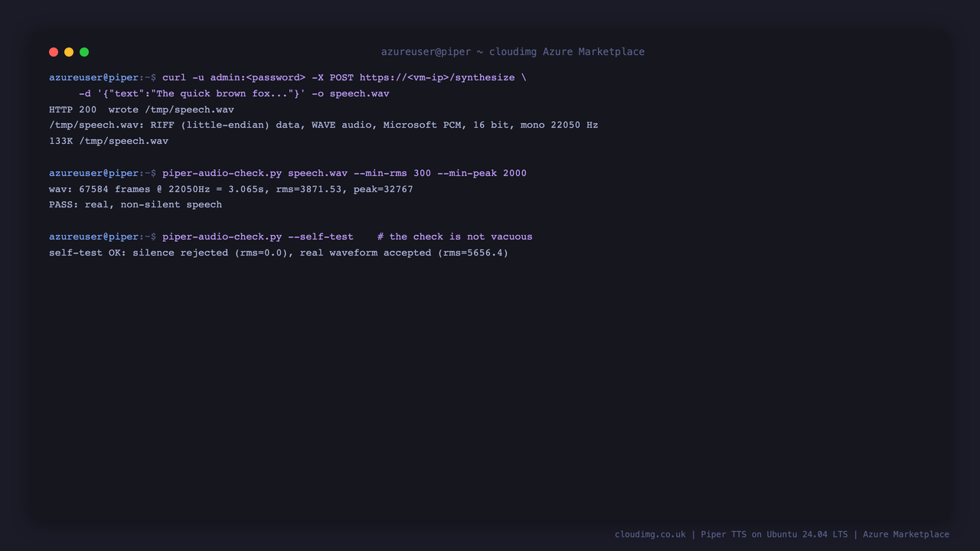The image size is (980, 551).
Task: Click the yellow minimize window button
Action: (69, 52)
